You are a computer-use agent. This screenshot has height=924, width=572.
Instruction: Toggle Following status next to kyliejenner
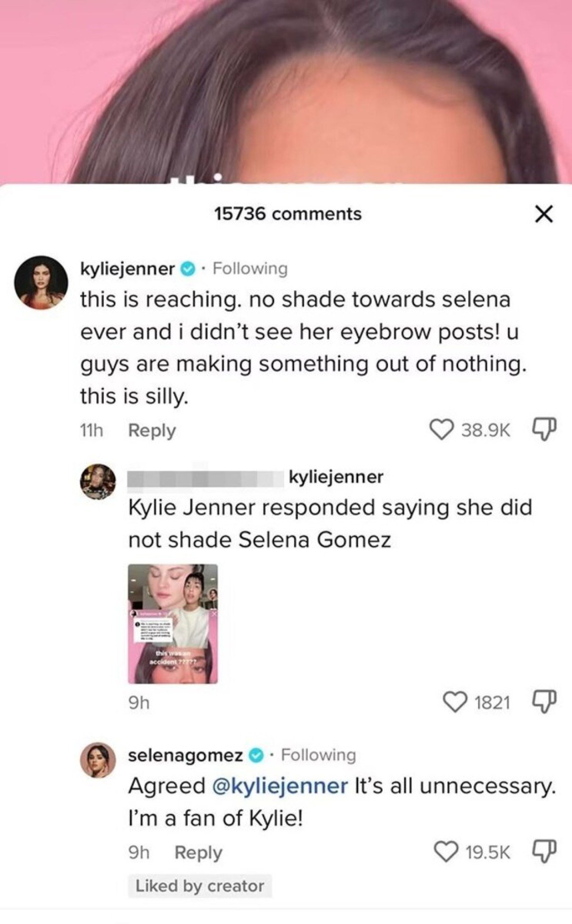point(250,269)
